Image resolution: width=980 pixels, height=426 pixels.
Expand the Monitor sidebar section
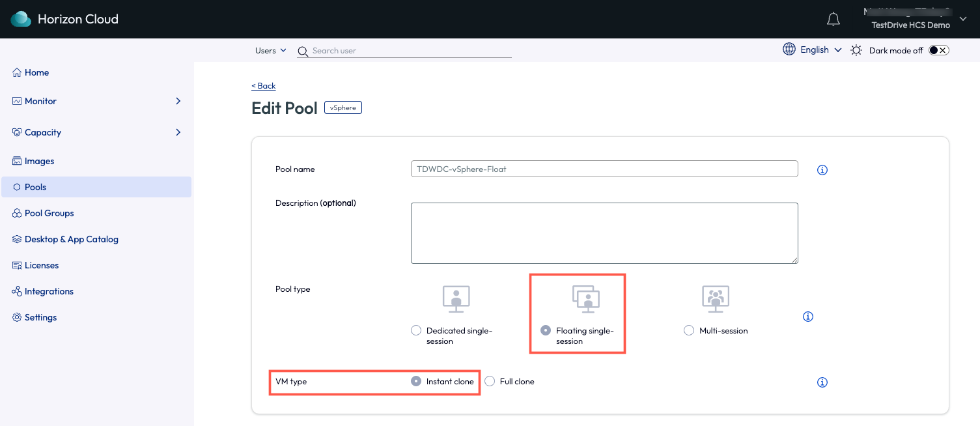[178, 101]
